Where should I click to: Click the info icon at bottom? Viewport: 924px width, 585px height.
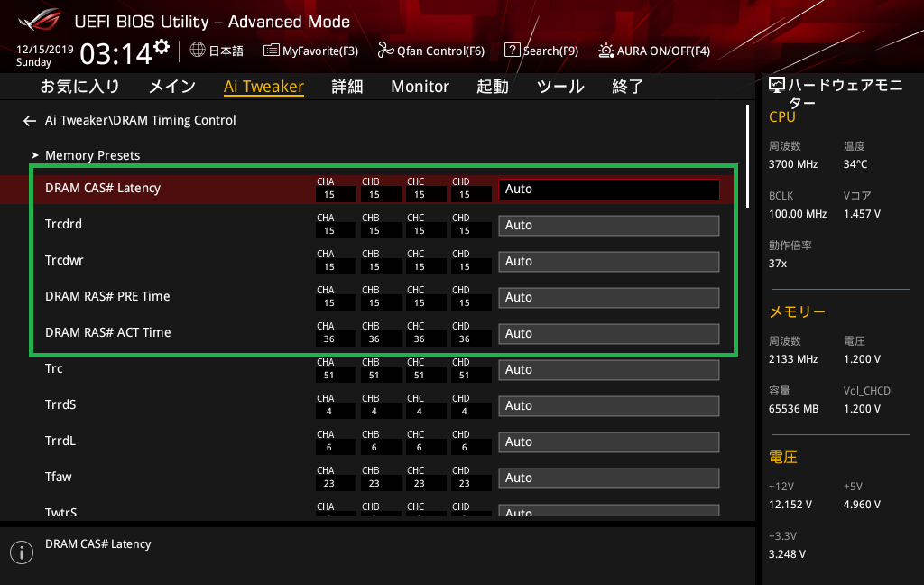22,552
